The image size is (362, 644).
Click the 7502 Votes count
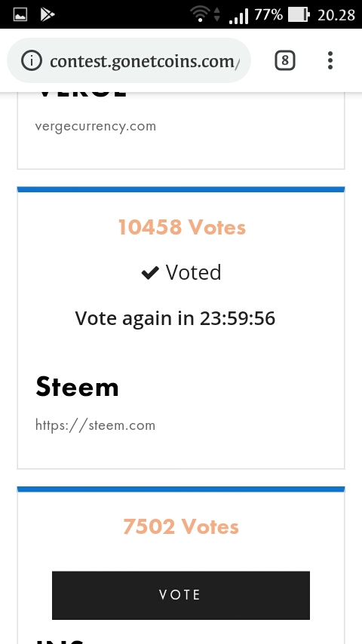(x=181, y=526)
